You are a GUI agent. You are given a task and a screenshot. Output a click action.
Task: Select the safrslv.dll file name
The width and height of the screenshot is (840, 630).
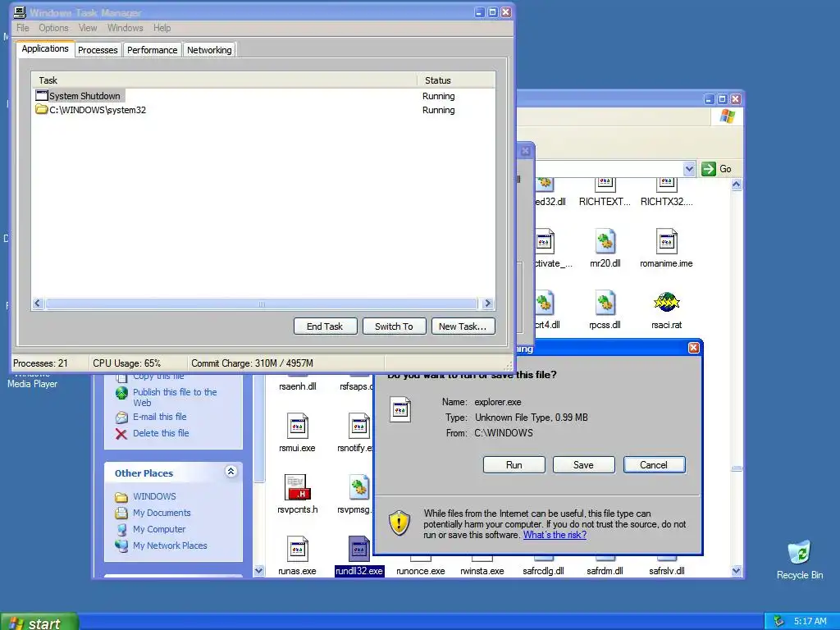[x=666, y=571]
